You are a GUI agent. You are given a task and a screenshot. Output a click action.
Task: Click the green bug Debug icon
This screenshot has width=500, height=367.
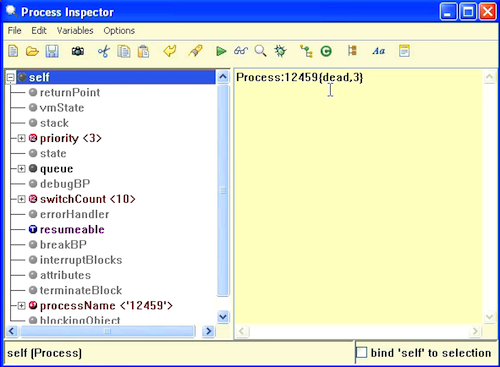coord(280,51)
